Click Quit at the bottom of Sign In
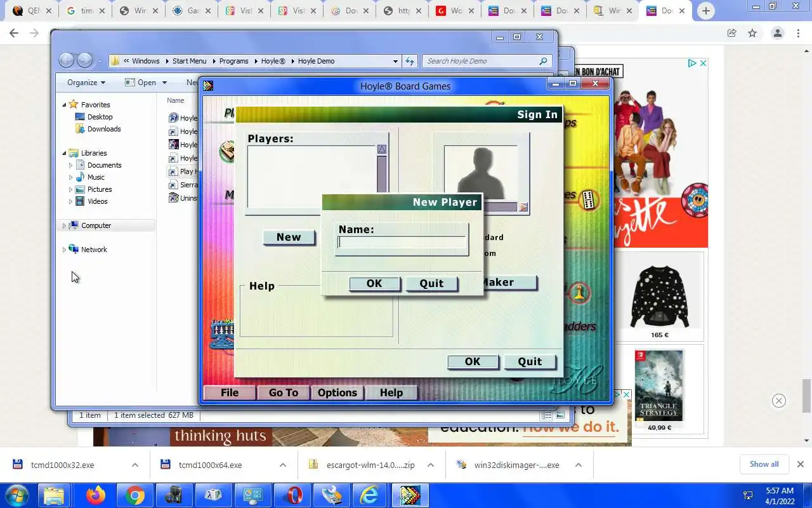 point(530,361)
